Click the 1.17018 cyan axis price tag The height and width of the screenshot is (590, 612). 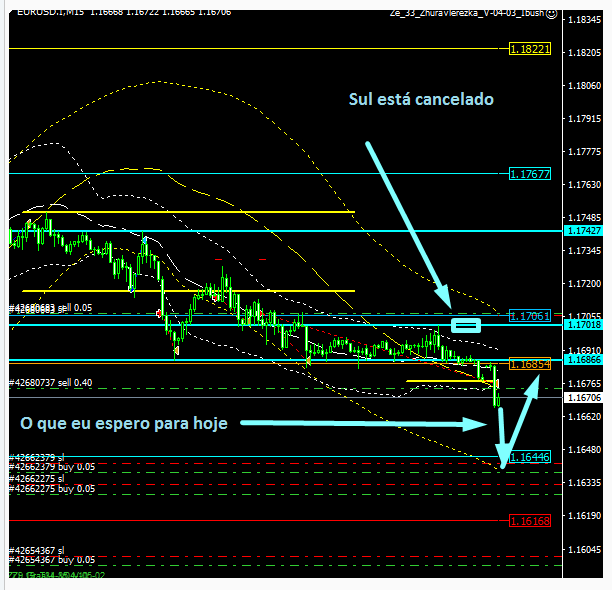coord(585,325)
